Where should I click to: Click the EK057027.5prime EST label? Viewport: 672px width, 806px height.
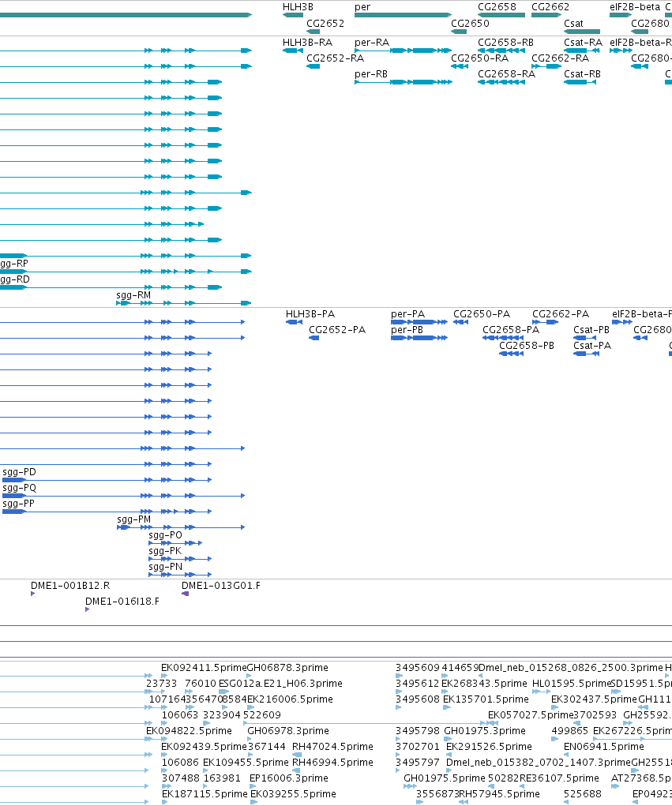(531, 715)
